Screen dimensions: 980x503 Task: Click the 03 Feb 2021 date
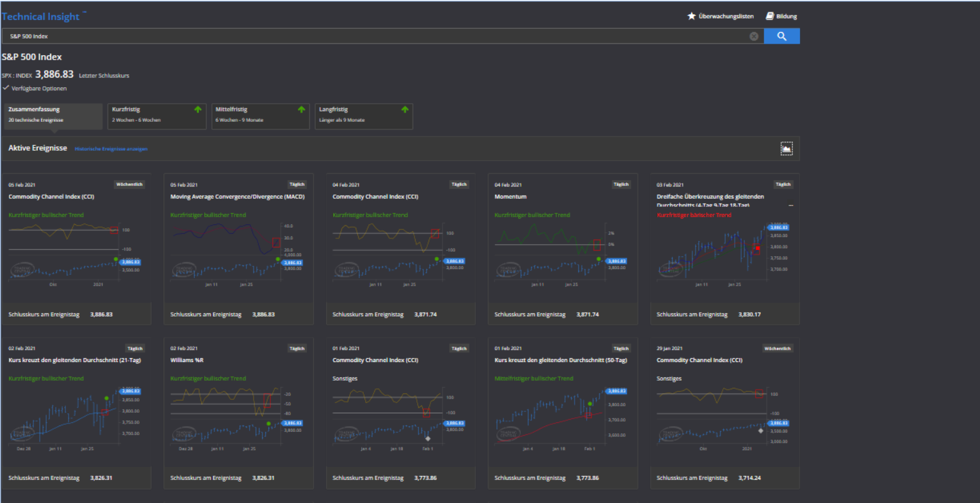[670, 185]
